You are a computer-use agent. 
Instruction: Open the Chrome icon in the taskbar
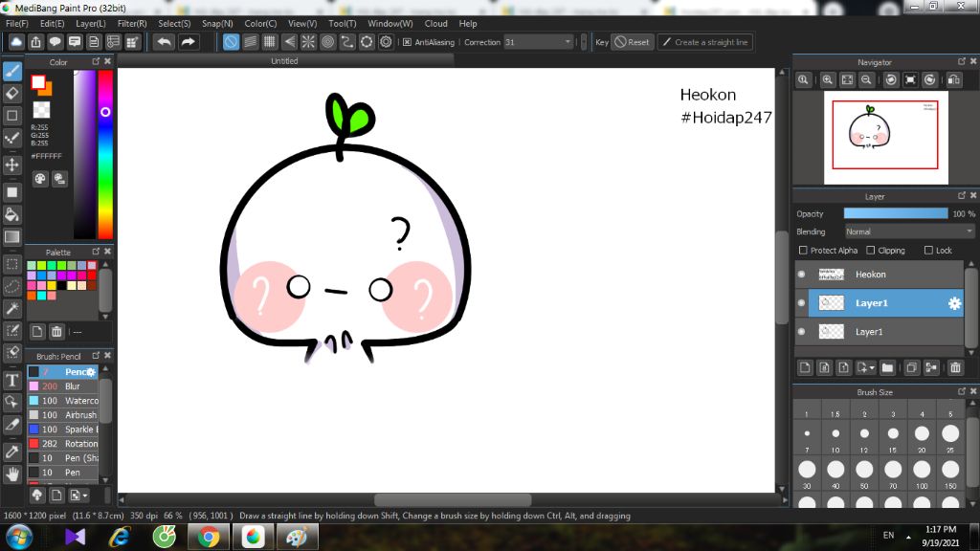pos(208,537)
